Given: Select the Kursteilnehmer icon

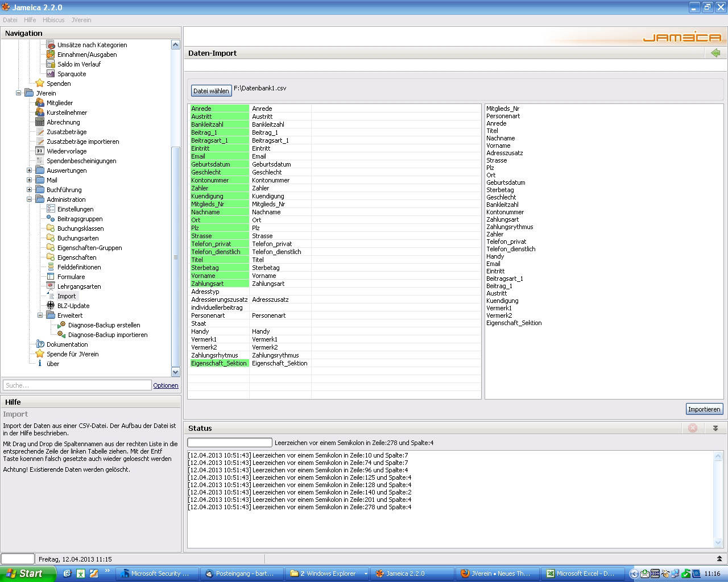Looking at the screenshot, I should click(40, 113).
